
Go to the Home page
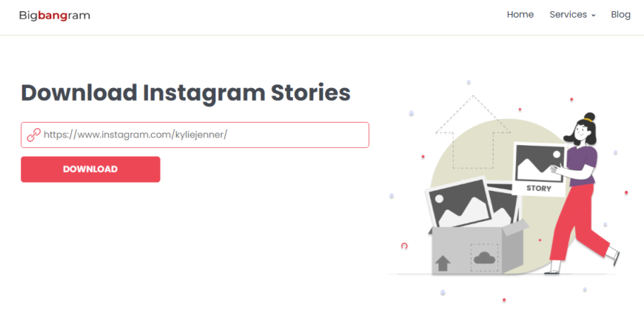[x=520, y=15]
